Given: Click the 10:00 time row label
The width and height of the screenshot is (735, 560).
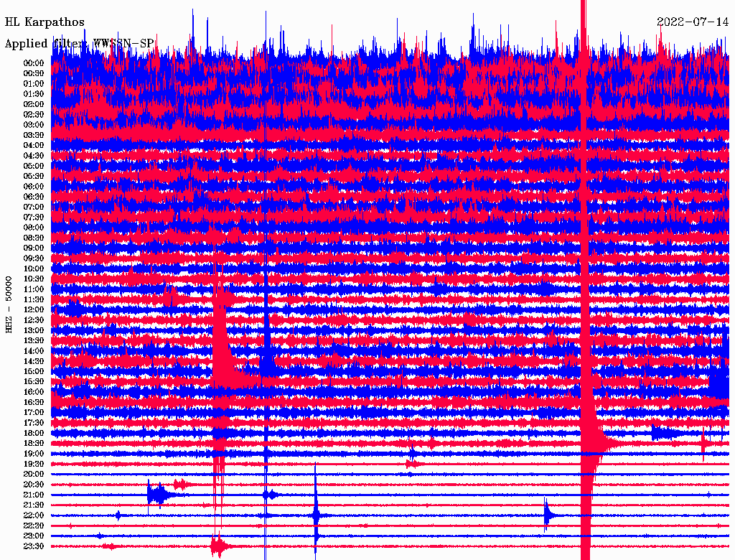Looking at the screenshot, I should click(34, 269).
